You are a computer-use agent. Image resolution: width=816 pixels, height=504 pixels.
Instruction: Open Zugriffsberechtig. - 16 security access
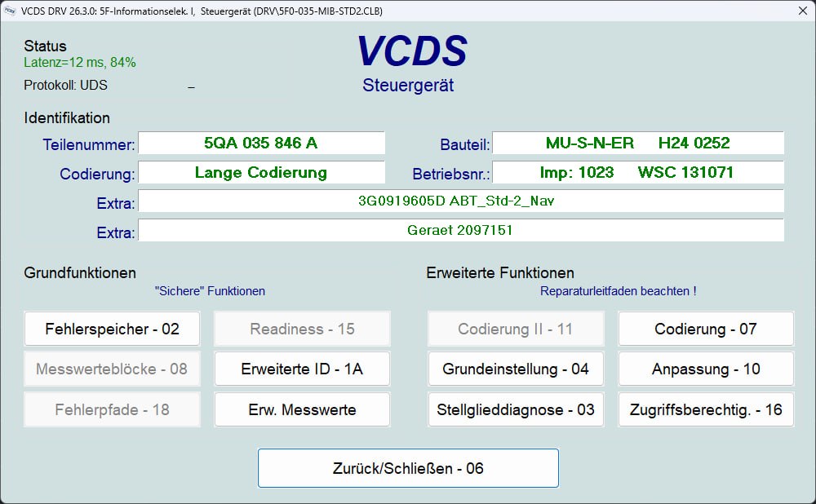coord(706,409)
